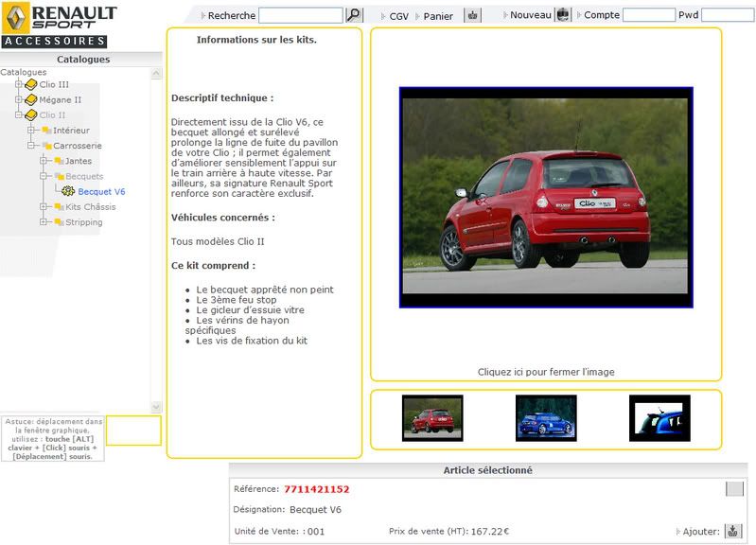Click the Stripping folder icon
The width and height of the screenshot is (756, 545).
(x=60, y=221)
